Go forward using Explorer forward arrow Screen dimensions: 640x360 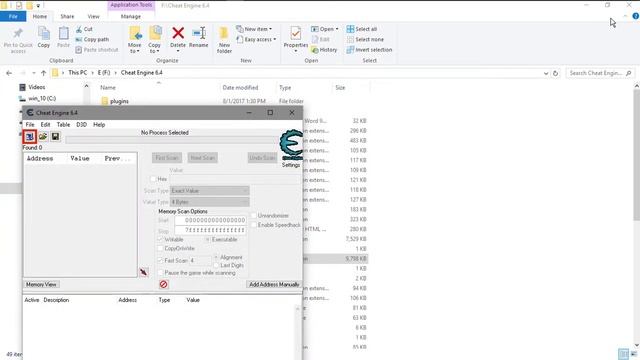point(23,73)
